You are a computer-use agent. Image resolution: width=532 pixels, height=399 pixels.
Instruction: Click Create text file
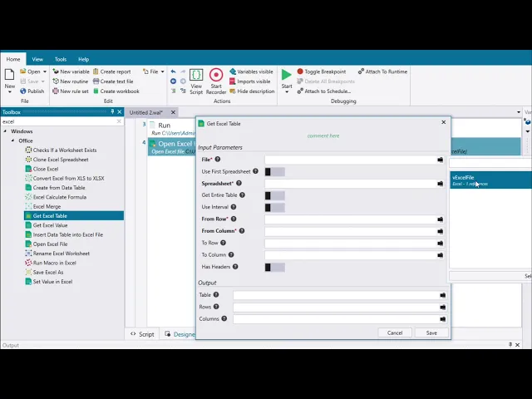113,81
